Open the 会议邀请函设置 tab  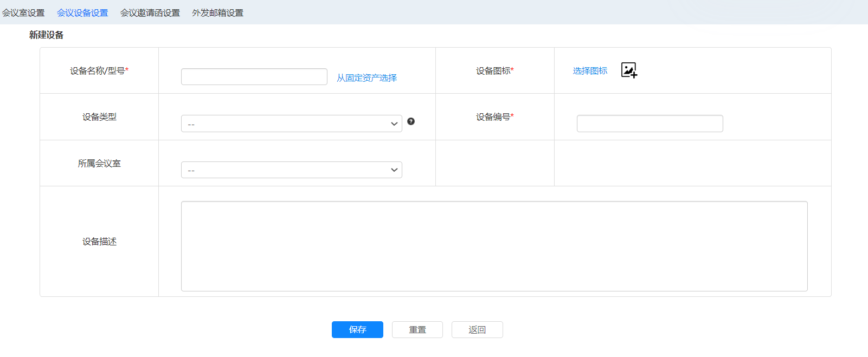[150, 12]
